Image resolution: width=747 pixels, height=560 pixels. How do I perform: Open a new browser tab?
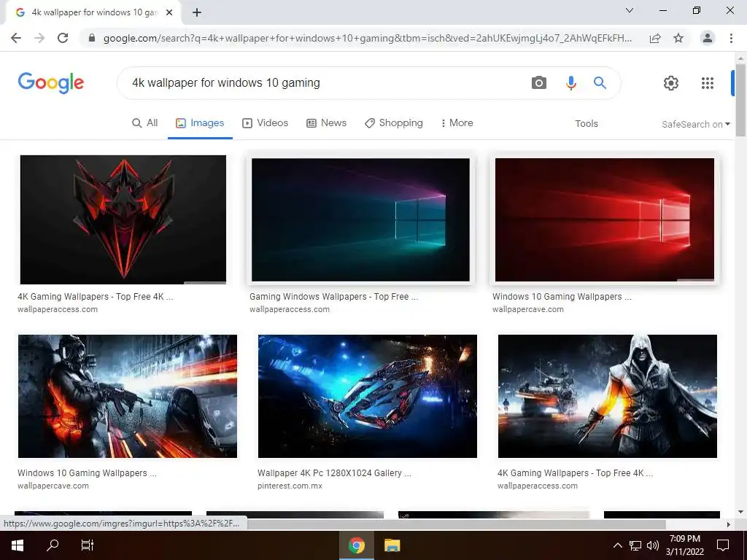tap(197, 12)
